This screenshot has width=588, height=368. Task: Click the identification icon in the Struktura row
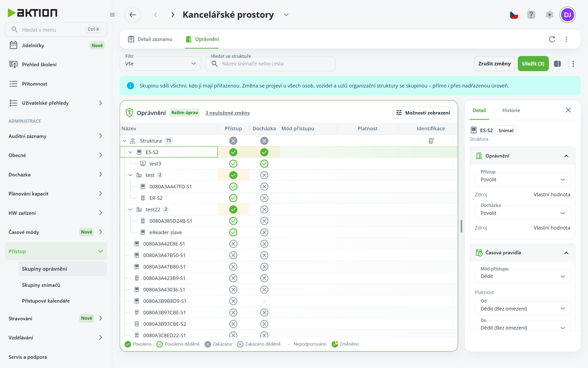tap(431, 141)
